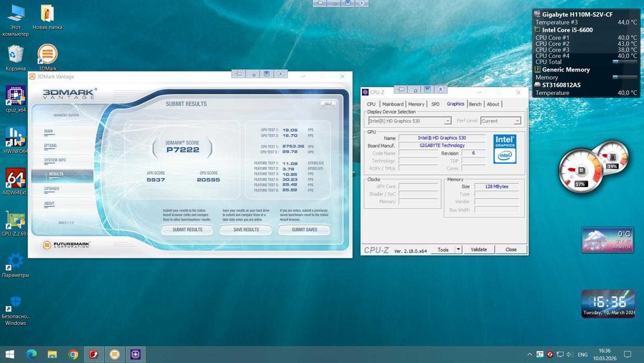Viewport: 644px width, 363px height.
Task: Click the window icon on 3DMark Vantage title bar
Action: pos(267,74)
